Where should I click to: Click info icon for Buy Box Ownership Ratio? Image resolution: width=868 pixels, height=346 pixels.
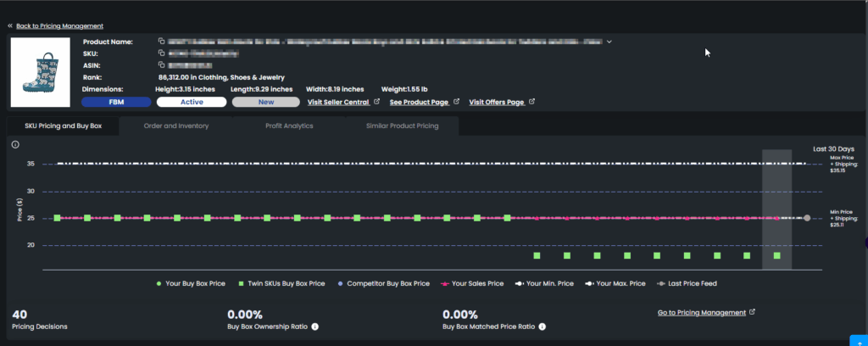[315, 326]
